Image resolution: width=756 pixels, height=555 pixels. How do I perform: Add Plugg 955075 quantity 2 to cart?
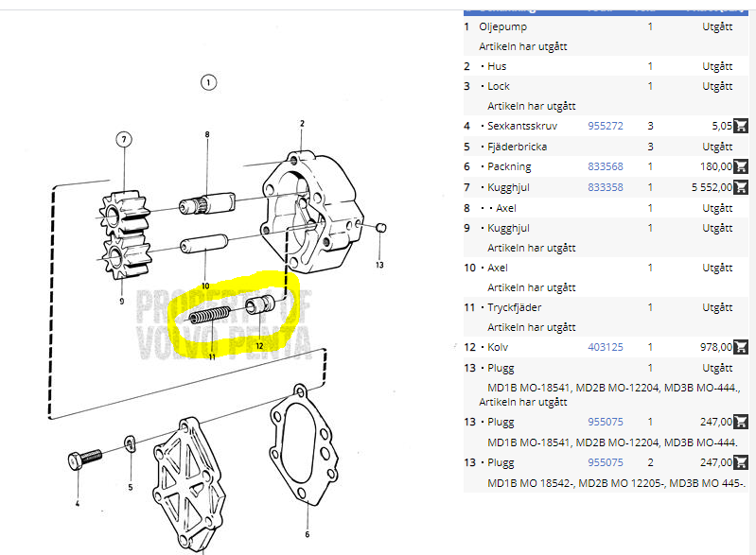740,462
